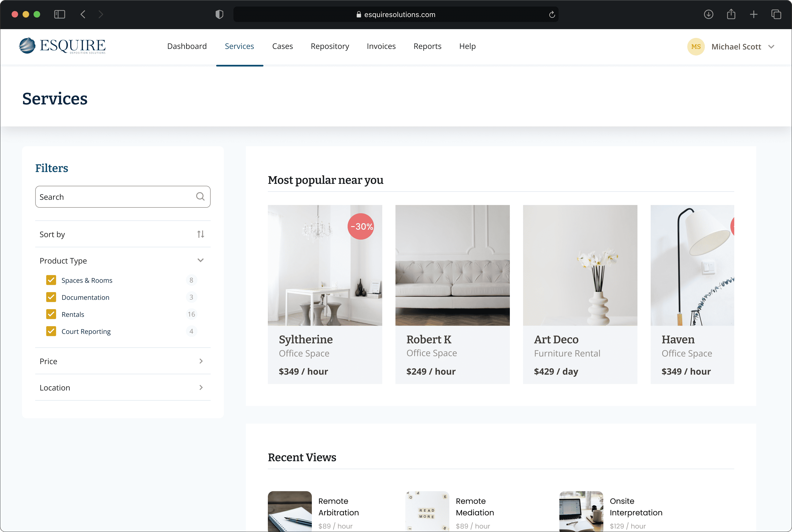Click the privacy shield icon in toolbar

[219, 14]
